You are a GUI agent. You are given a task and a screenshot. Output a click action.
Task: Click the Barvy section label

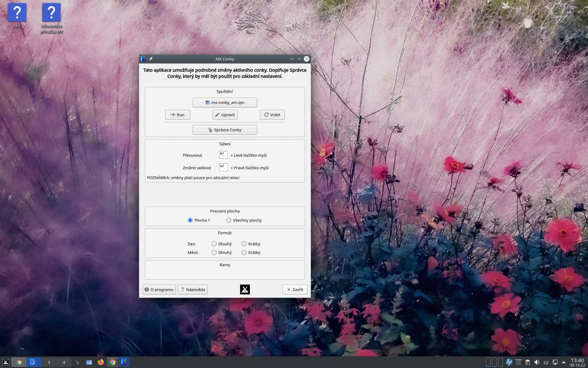(x=225, y=265)
